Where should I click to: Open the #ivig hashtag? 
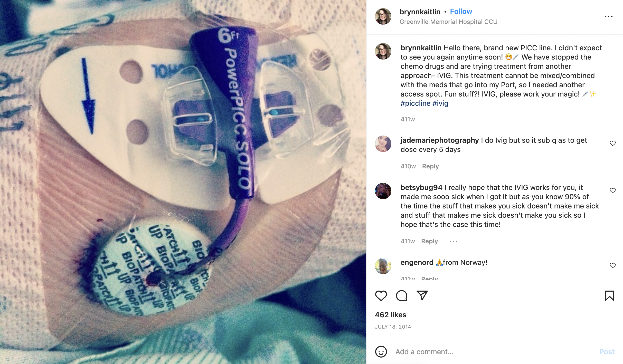(x=440, y=103)
